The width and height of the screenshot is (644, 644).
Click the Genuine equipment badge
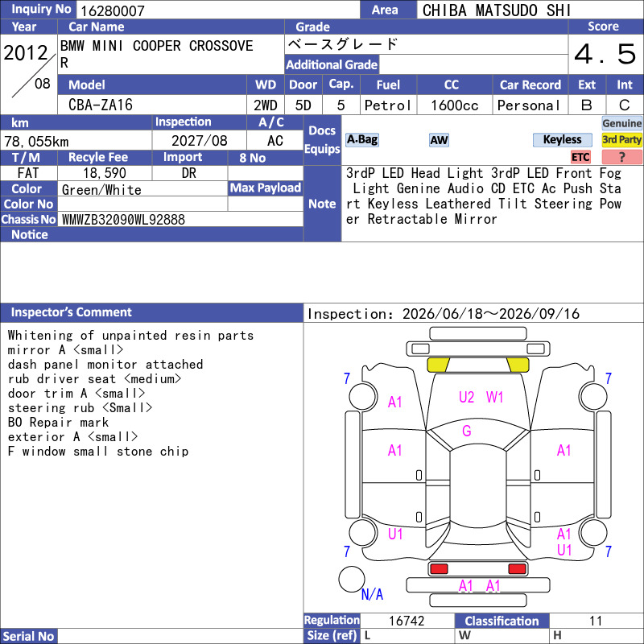click(x=621, y=123)
